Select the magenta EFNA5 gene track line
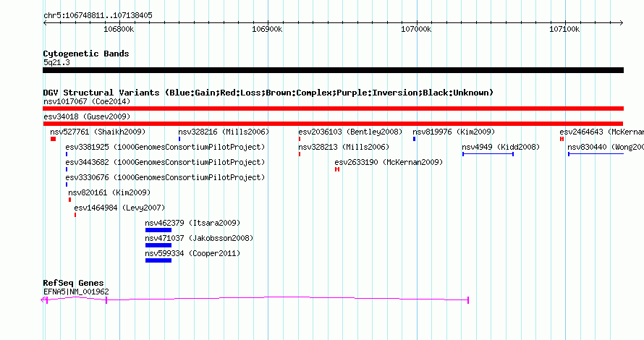The image size is (644, 340). pyautogui.click(x=255, y=299)
